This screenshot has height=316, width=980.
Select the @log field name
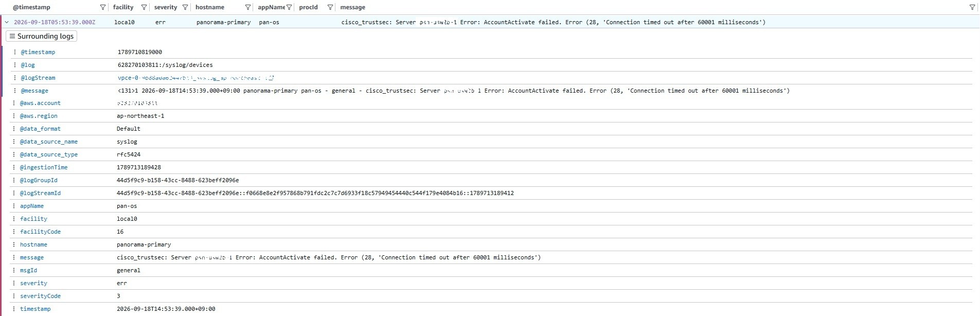click(28, 65)
